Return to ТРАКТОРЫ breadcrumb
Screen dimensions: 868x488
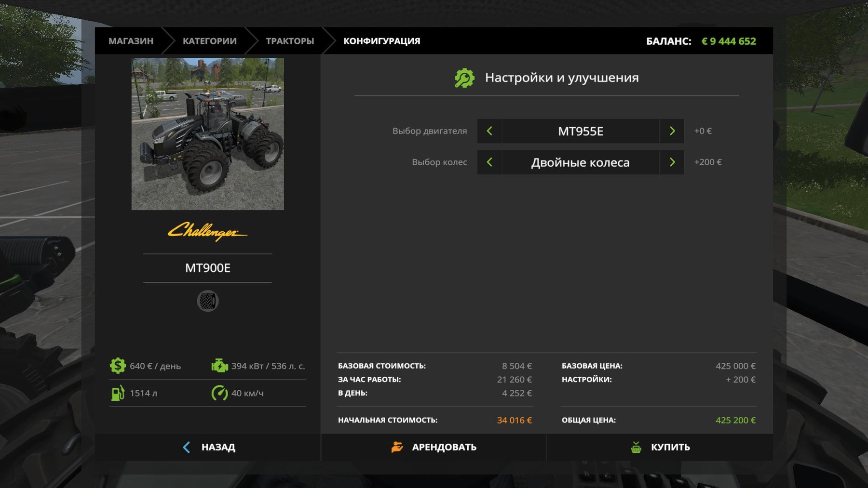tap(290, 41)
